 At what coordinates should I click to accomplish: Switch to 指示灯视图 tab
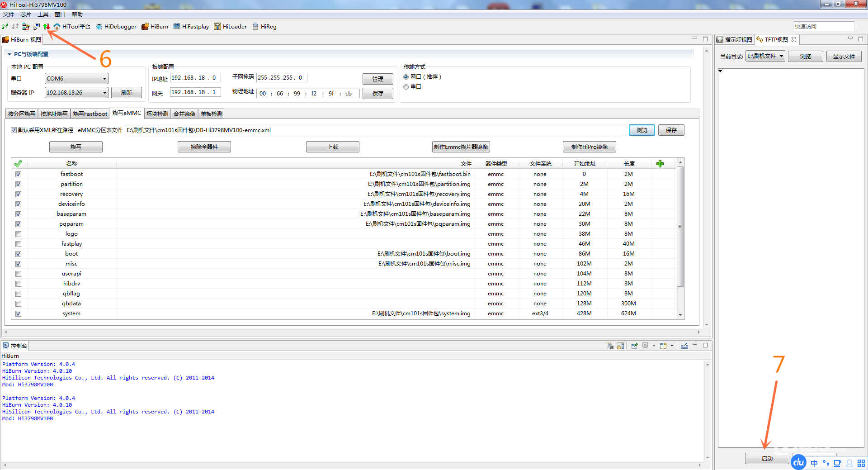click(735, 40)
